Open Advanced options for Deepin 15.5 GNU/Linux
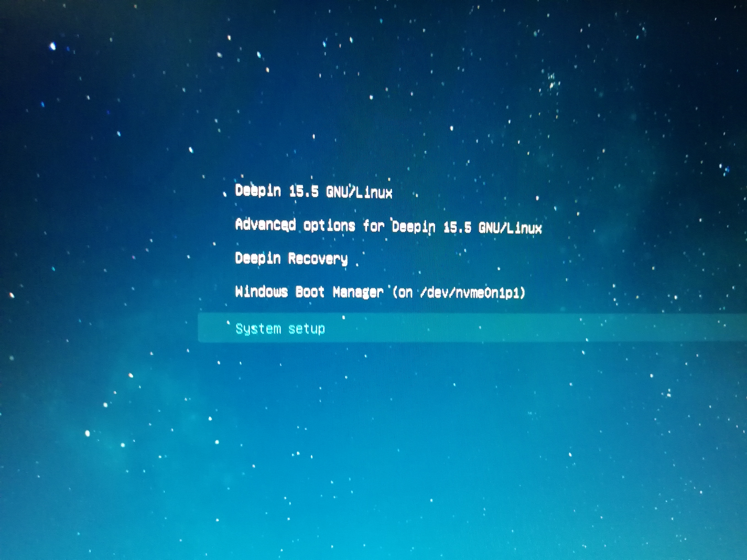Screen dimensions: 747x560 coord(388,226)
